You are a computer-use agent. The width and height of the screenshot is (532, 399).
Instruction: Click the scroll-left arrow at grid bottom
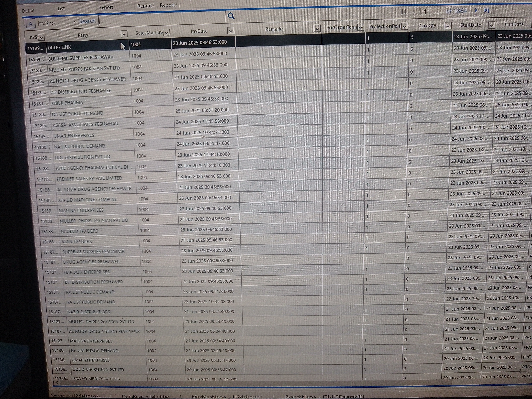coord(57,382)
